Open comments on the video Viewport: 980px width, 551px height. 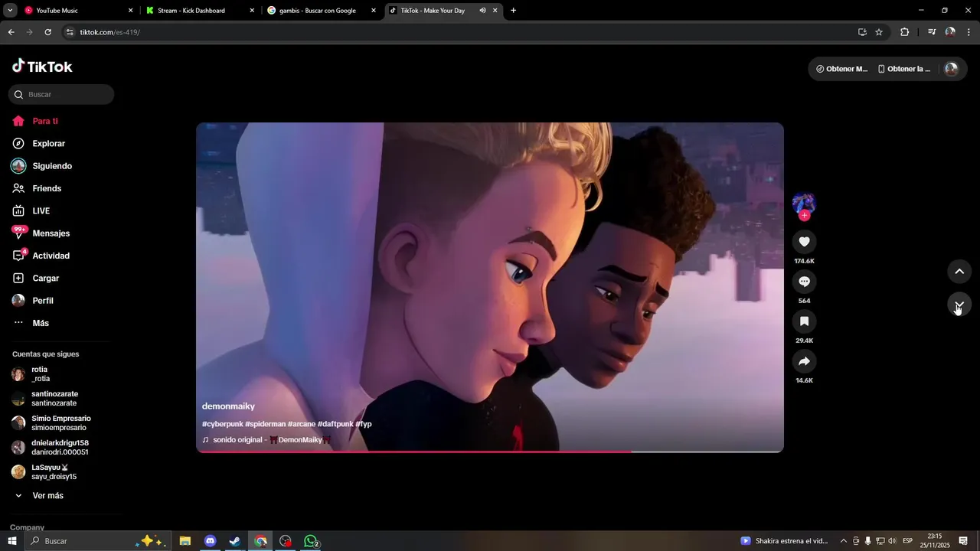(804, 282)
